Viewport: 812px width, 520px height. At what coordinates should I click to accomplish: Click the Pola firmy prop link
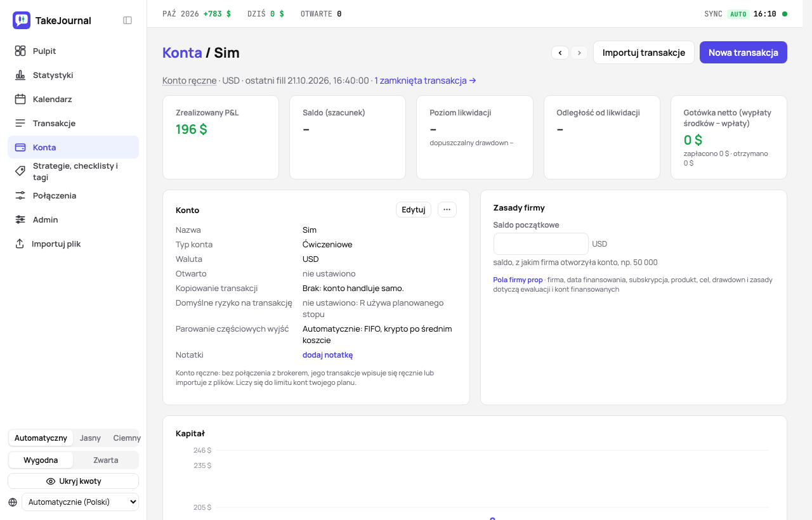[518, 280]
